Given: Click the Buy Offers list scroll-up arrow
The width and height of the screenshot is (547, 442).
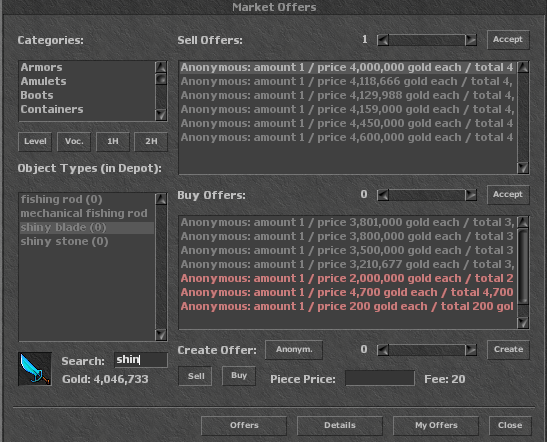Looking at the screenshot, I should [x=523, y=222].
